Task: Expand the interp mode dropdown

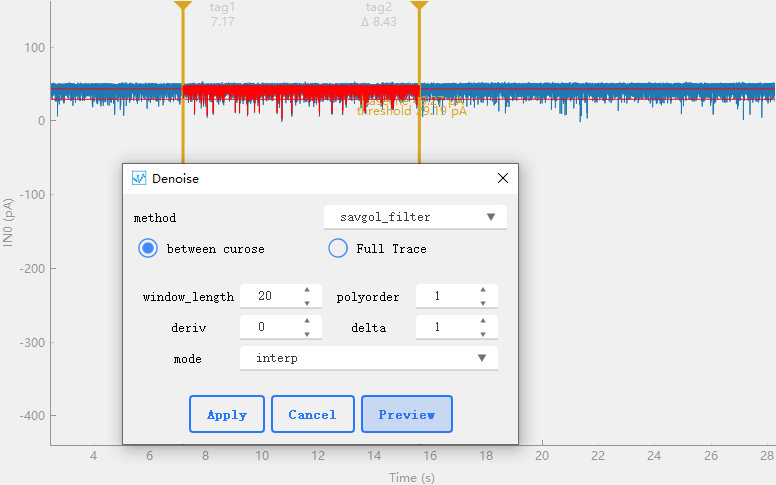Action: coord(369,358)
